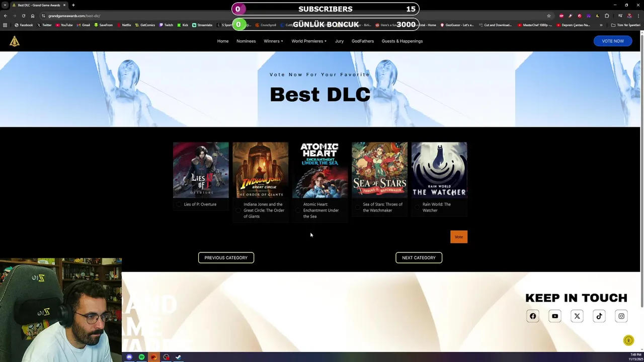
Task: Open the GetComics bookmark
Action: tap(145, 25)
